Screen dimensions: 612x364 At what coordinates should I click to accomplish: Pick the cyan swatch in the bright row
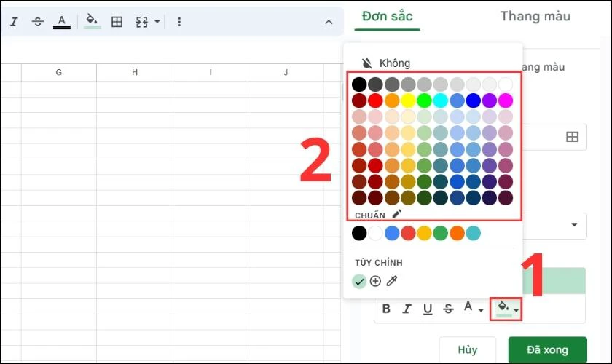pos(440,100)
